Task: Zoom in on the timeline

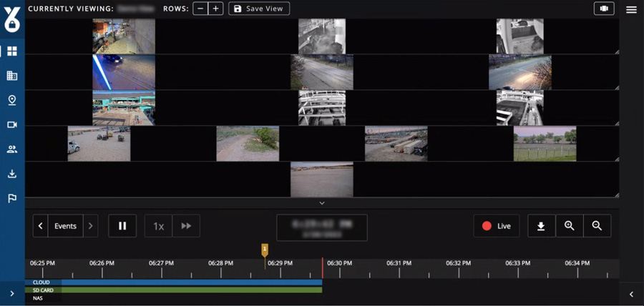Action: (x=570, y=226)
